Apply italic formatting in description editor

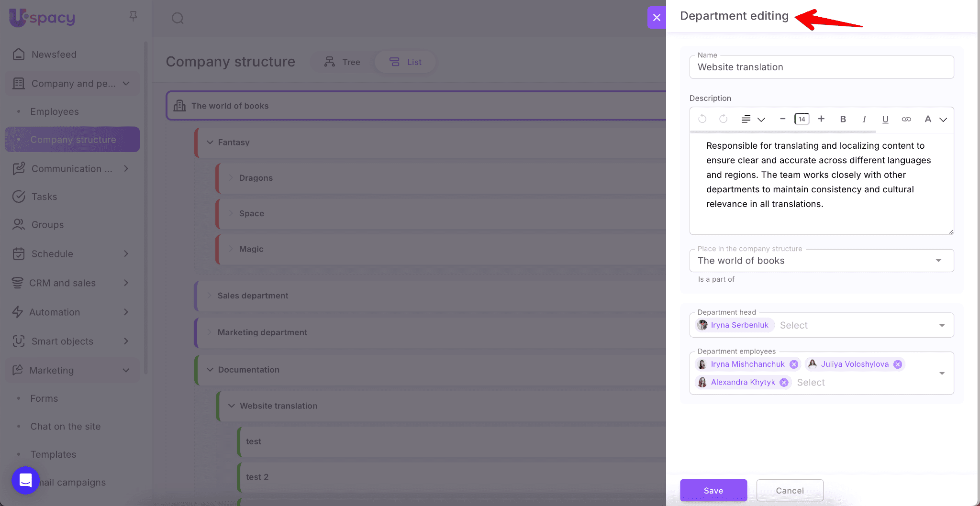pos(864,119)
